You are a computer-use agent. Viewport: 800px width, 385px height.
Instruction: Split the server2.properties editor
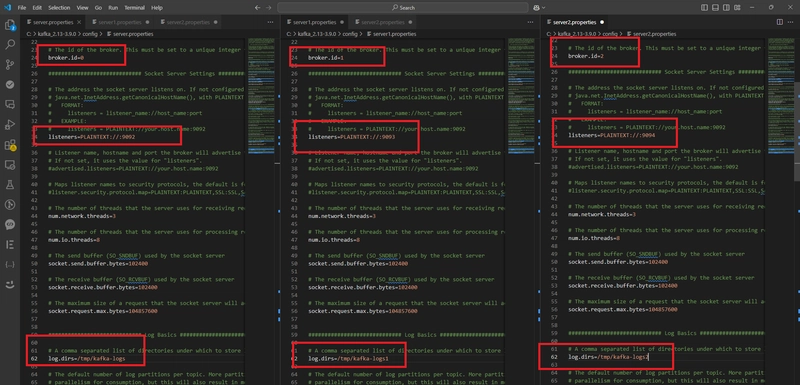point(780,22)
